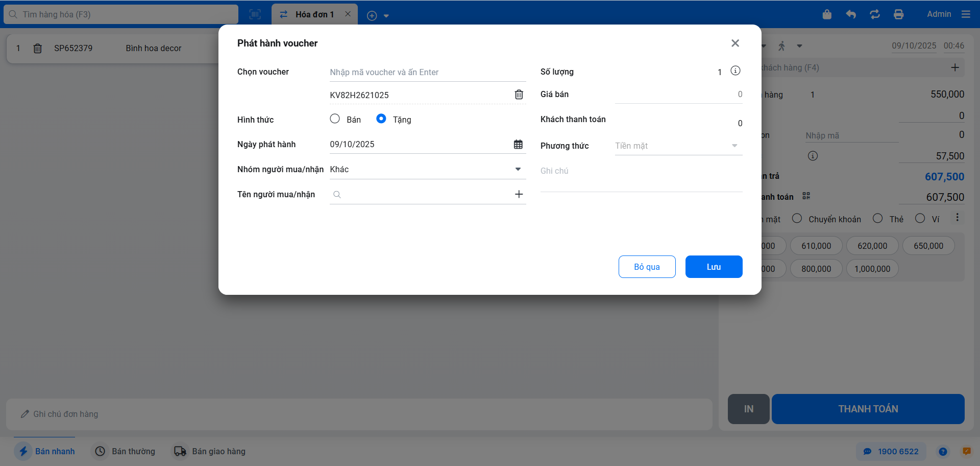Expand Nhóm người mua/nhận dropdown
This screenshot has width=980, height=466.
[518, 169]
